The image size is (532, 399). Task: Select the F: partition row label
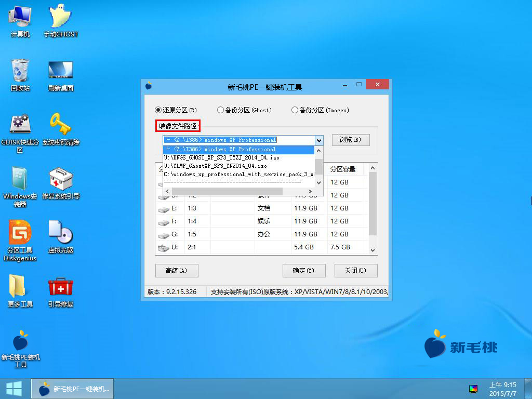click(x=174, y=221)
